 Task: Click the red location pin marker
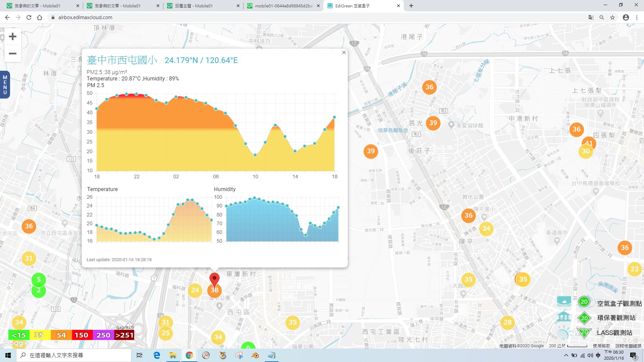click(x=214, y=280)
